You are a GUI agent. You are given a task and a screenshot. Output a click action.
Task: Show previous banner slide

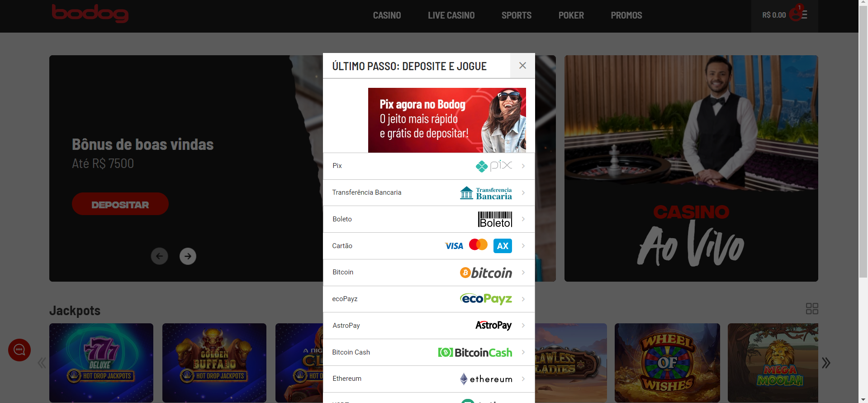click(159, 256)
